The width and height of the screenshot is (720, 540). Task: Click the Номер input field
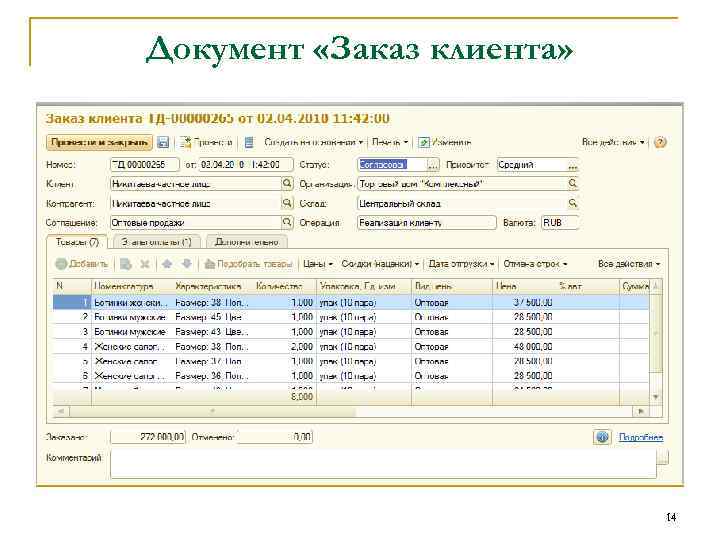[145, 164]
